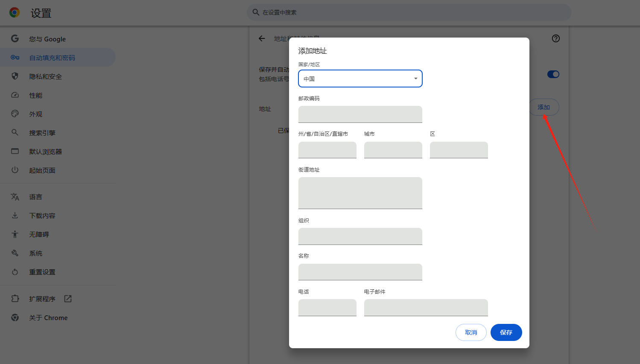
Task: Open 下载内容 from the sidebar menu
Action: [x=15, y=215]
